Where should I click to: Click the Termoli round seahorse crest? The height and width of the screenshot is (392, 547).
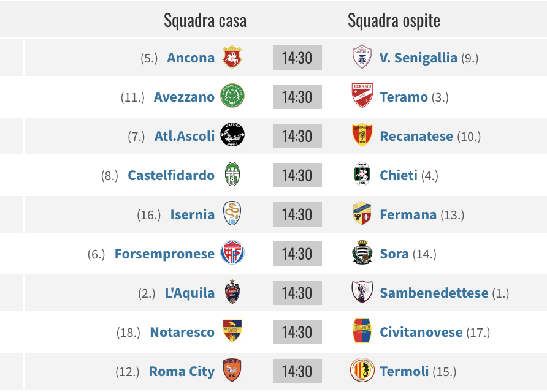(x=362, y=371)
